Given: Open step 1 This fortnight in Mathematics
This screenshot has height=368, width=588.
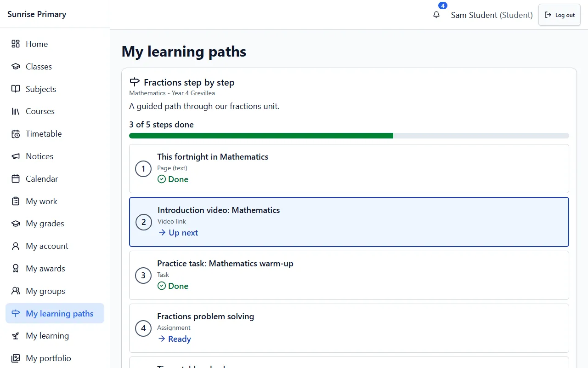Looking at the screenshot, I should coord(349,169).
